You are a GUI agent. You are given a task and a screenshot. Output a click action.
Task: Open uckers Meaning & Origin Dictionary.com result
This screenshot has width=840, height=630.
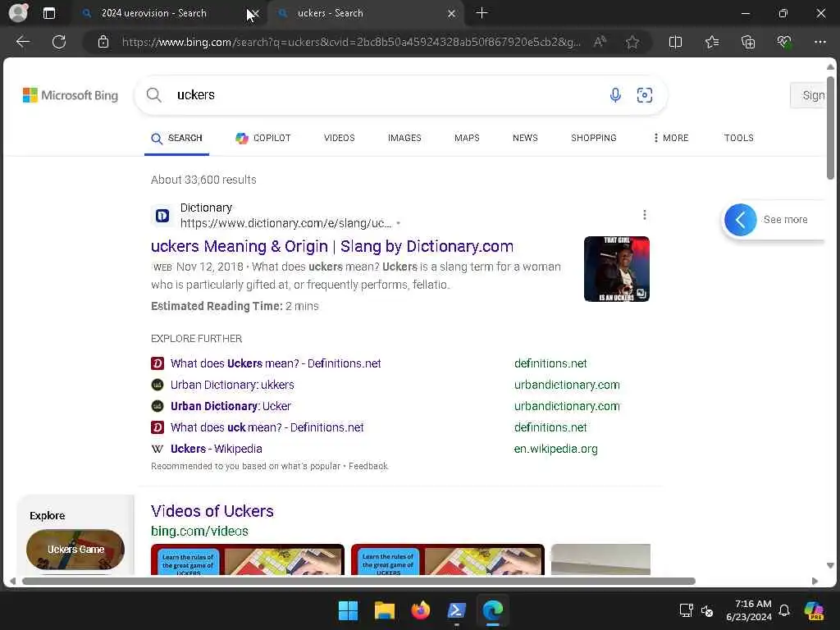[332, 246]
